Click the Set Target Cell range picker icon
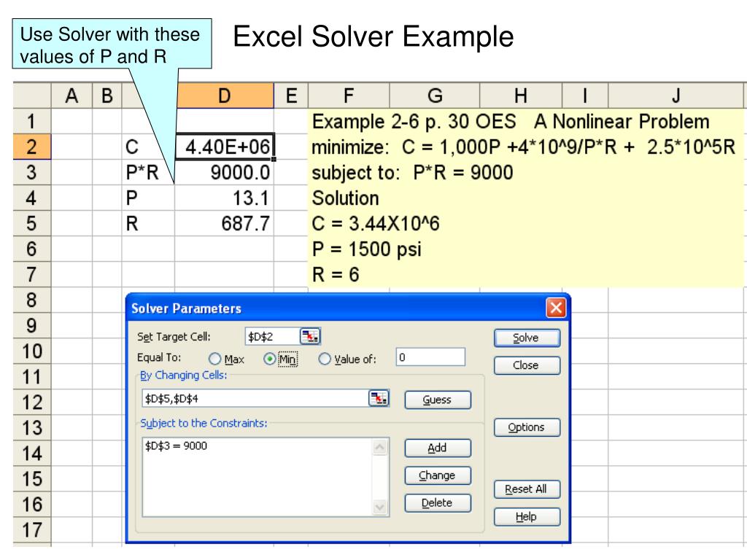 click(310, 336)
